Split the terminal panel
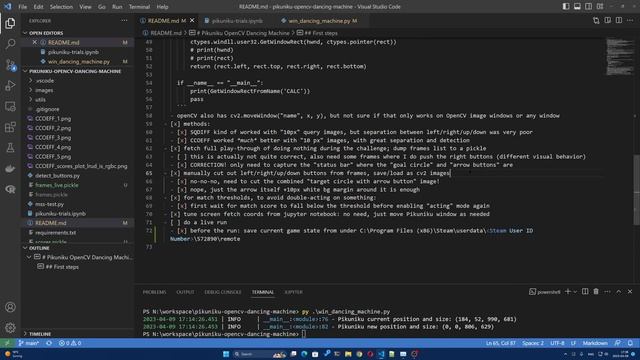The width and height of the screenshot is (640, 360). pos(585,291)
